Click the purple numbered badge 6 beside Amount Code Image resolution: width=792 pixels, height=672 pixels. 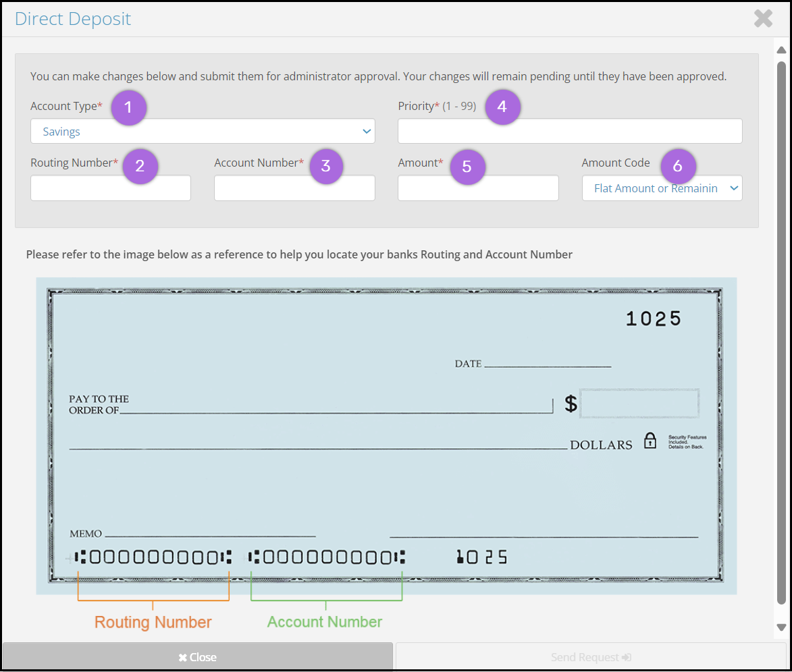click(x=678, y=166)
